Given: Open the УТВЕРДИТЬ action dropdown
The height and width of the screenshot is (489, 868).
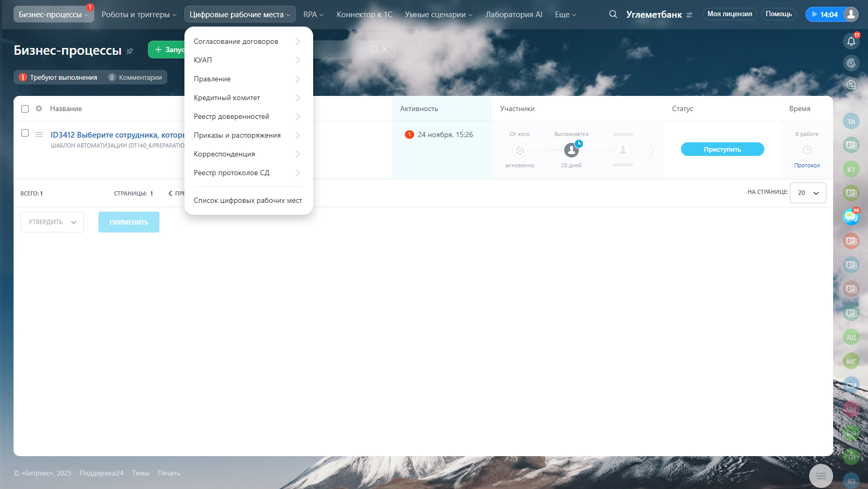Looking at the screenshot, I should coord(52,222).
